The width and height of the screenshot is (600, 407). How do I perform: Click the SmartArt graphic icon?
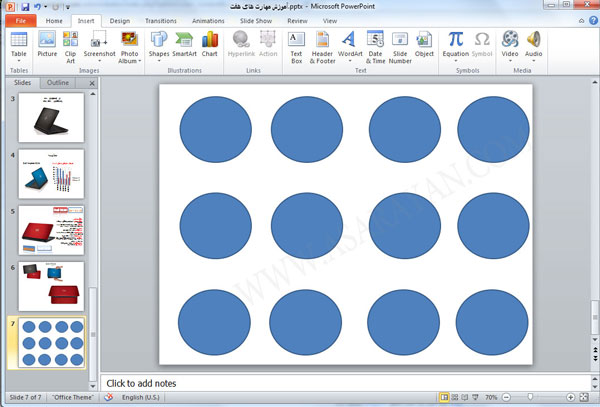[184, 45]
